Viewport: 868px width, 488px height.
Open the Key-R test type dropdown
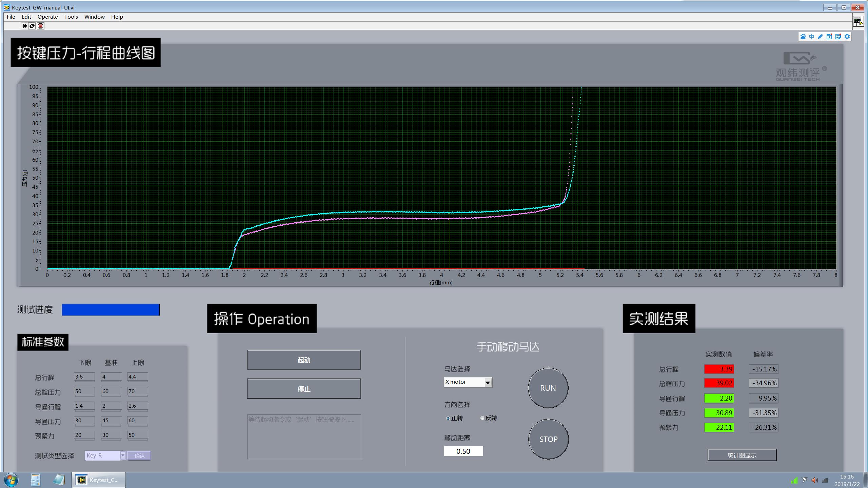point(123,455)
